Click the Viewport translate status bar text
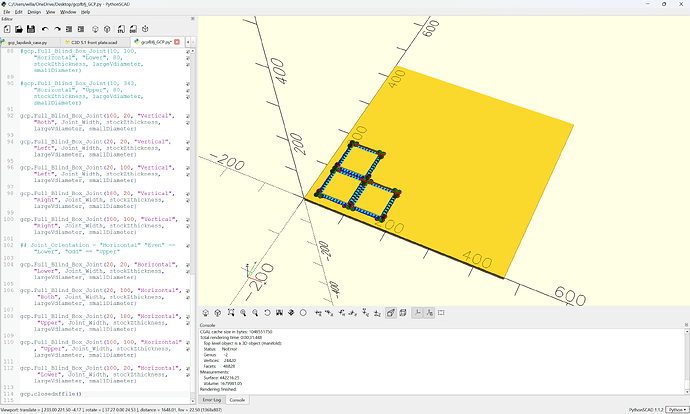This screenshot has width=690, height=414. pos(112,410)
